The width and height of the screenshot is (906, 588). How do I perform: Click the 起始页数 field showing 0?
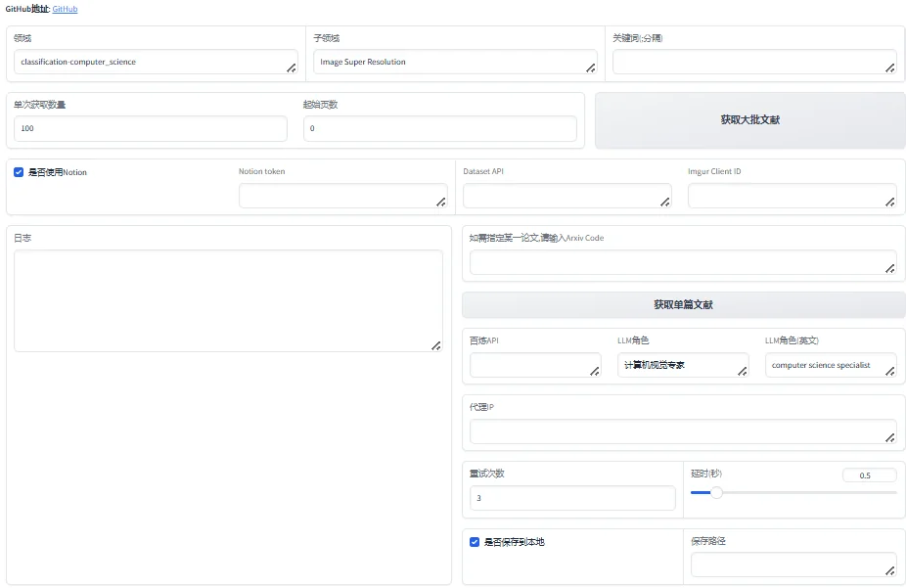tap(439, 128)
